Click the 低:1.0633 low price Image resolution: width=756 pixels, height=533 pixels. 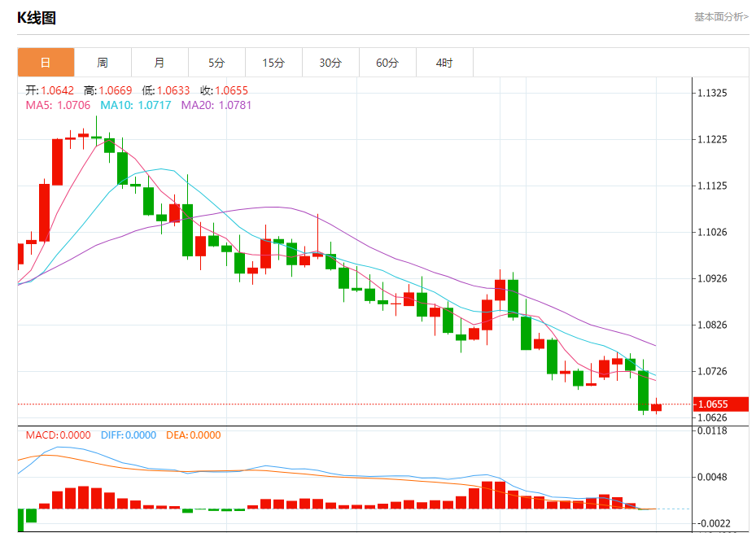pyautogui.click(x=165, y=90)
